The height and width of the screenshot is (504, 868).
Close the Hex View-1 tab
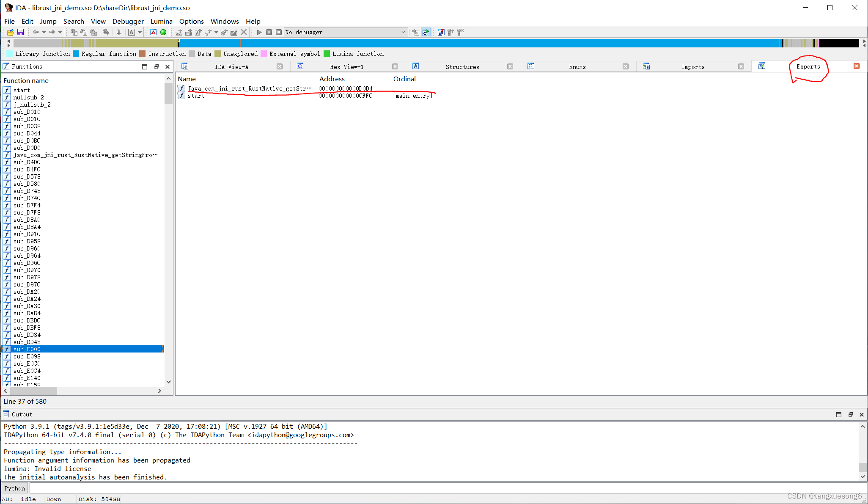(x=395, y=66)
